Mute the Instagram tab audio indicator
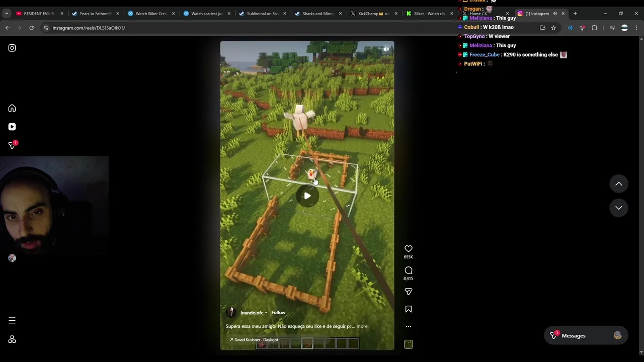This screenshot has width=644, height=362. click(555, 14)
